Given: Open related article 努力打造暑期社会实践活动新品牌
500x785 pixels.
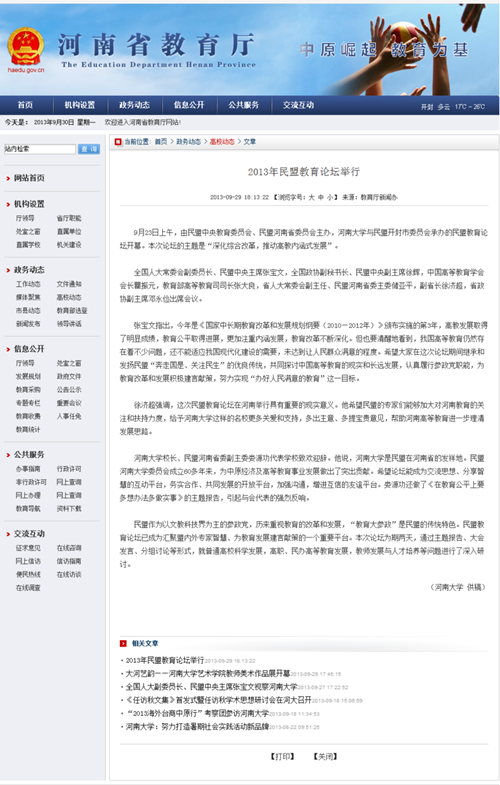Looking at the screenshot, I should pos(197,726).
